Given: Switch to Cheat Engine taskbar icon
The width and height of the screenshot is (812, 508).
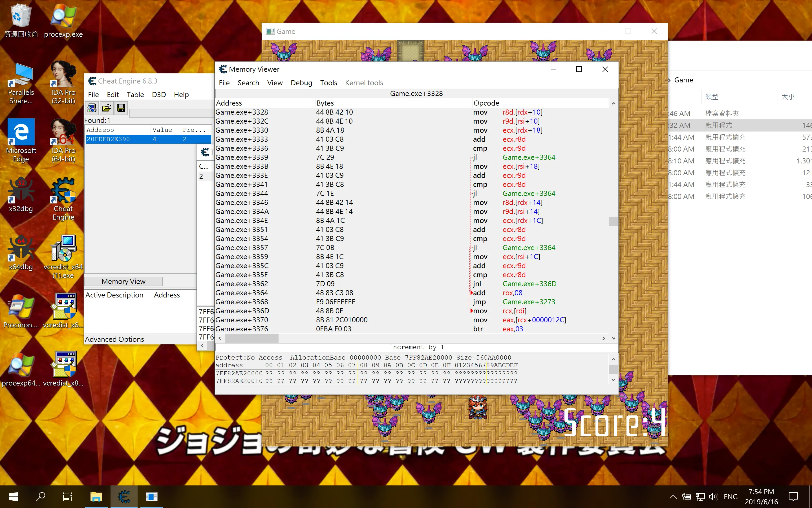Looking at the screenshot, I should tap(124, 497).
